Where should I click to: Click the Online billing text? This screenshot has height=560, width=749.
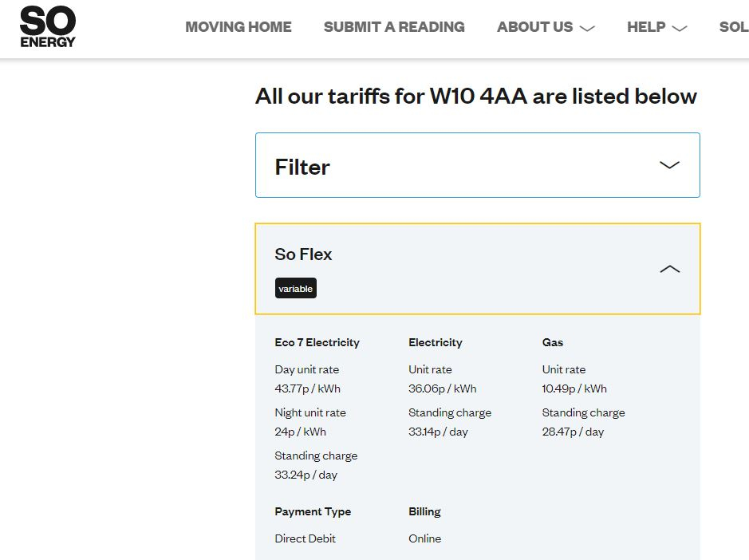tap(424, 538)
